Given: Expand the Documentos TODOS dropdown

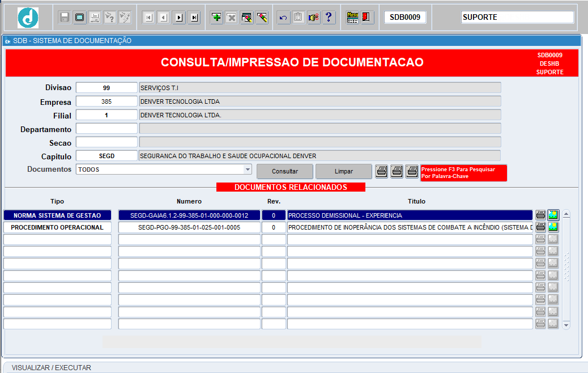Looking at the screenshot, I should click(x=247, y=169).
